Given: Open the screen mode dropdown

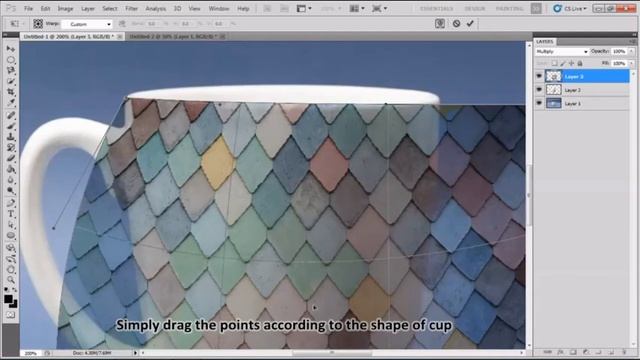Looking at the screenshot, I should click(380, 8).
